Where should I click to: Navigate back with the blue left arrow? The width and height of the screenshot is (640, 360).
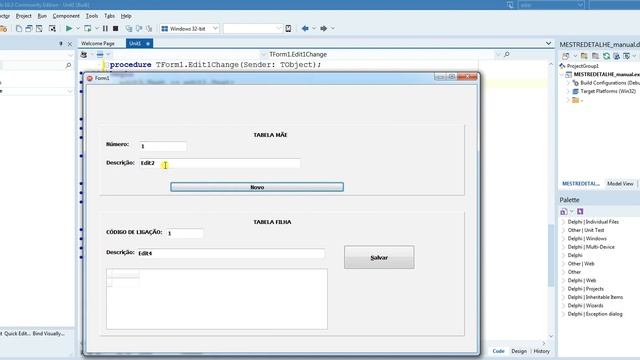pyautogui.click(x=305, y=28)
